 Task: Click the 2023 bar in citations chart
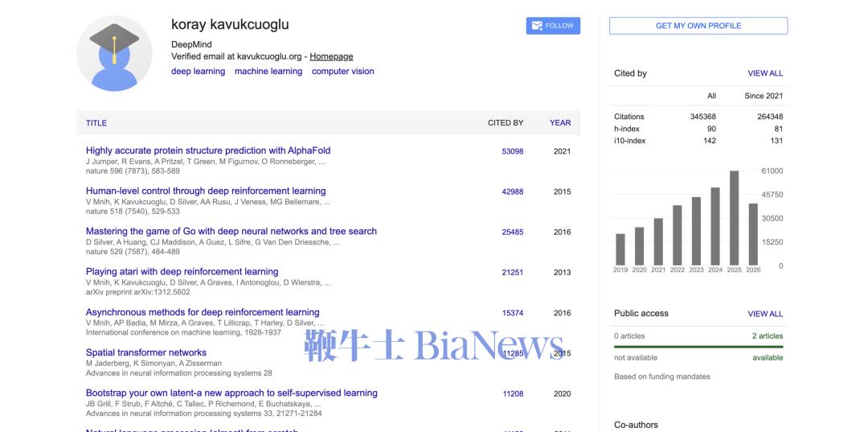point(696,232)
